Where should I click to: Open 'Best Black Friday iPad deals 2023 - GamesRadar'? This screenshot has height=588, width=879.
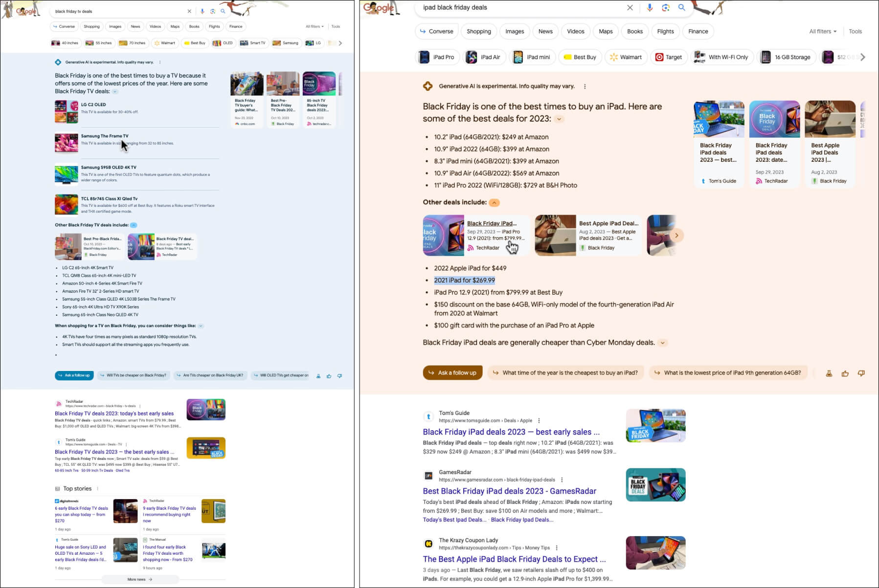(509, 491)
